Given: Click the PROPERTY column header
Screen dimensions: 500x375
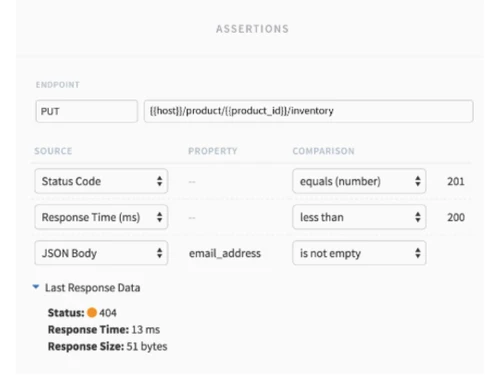Looking at the screenshot, I should [x=213, y=151].
